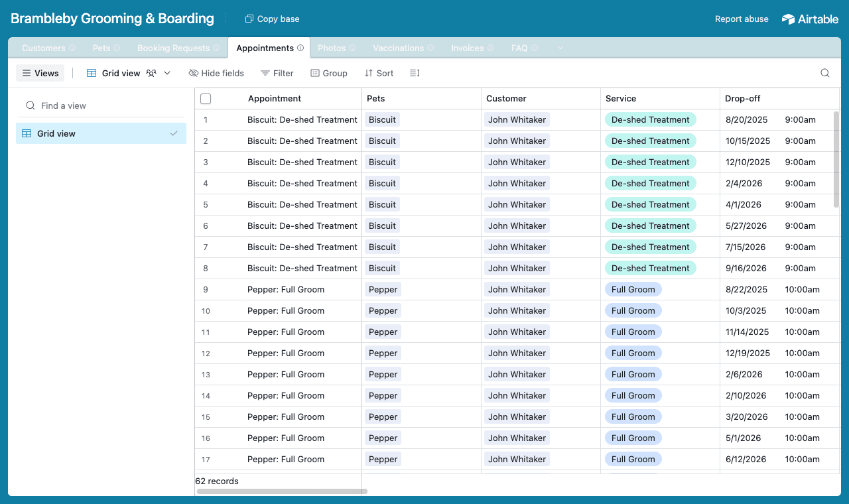This screenshot has width=849, height=504.
Task: Click info icon on Photos tab
Action: [x=353, y=48]
